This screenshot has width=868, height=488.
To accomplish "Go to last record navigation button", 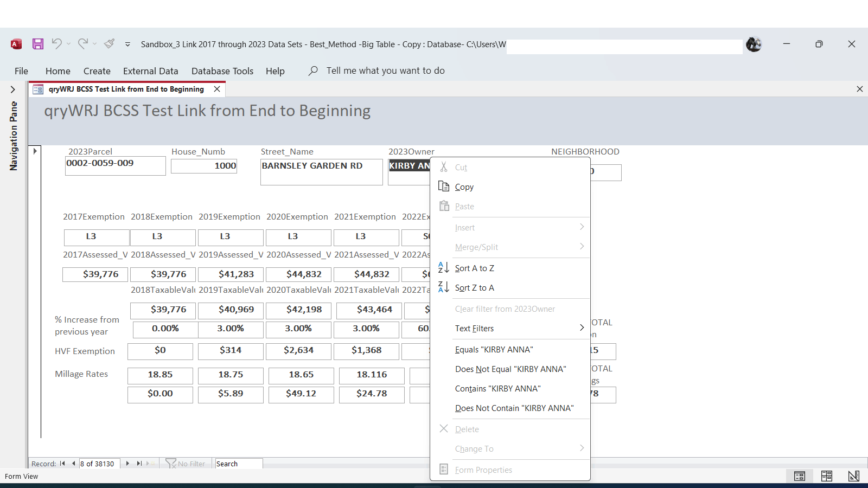I will (139, 464).
